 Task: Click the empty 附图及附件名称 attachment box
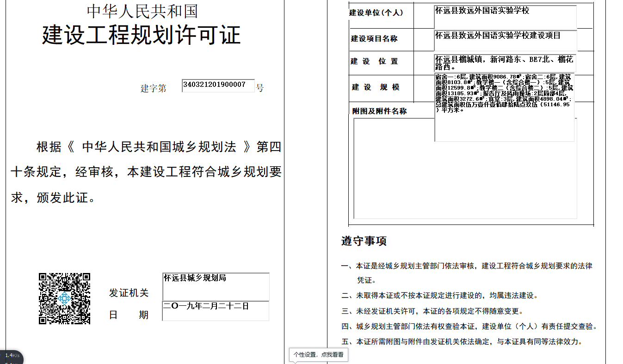click(465, 168)
